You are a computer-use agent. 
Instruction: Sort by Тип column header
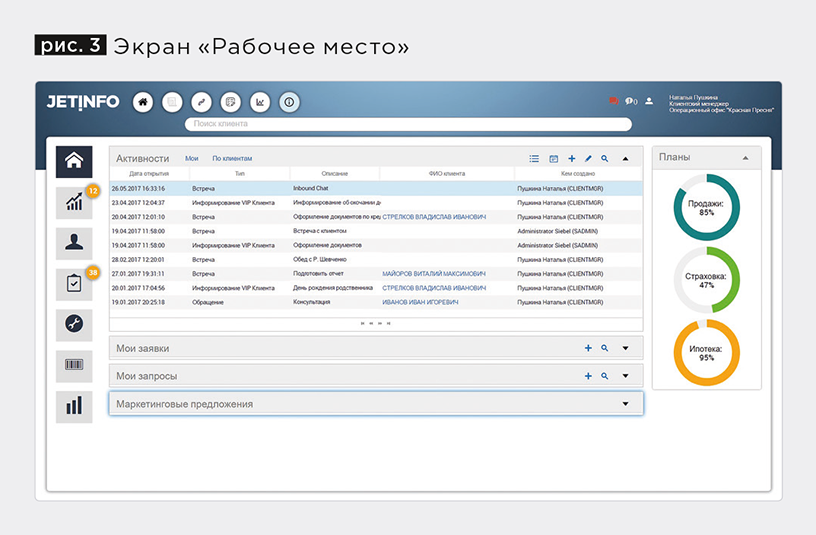tap(240, 174)
